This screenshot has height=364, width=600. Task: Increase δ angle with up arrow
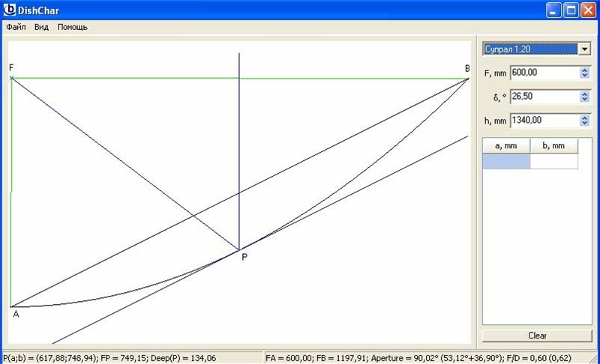tap(584, 94)
